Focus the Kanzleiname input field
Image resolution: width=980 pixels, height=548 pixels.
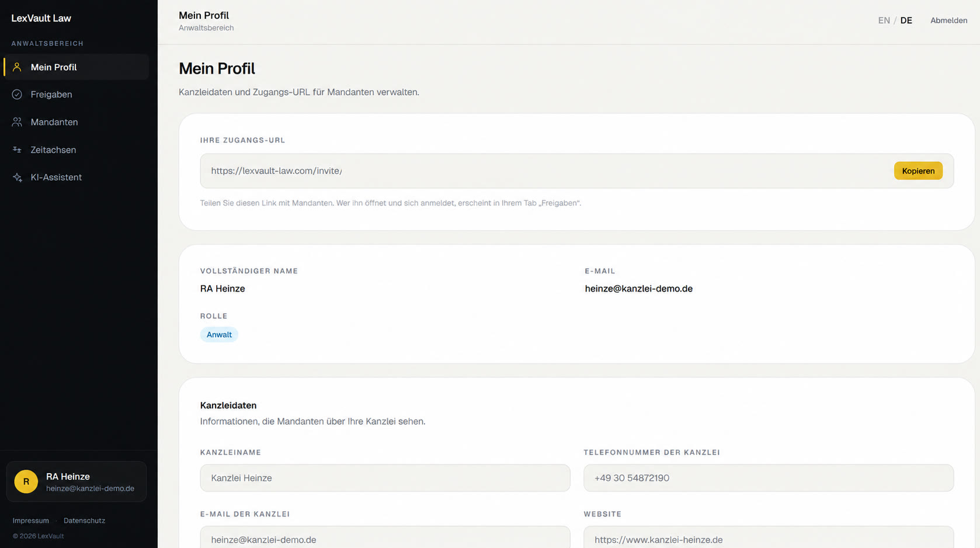pos(385,478)
